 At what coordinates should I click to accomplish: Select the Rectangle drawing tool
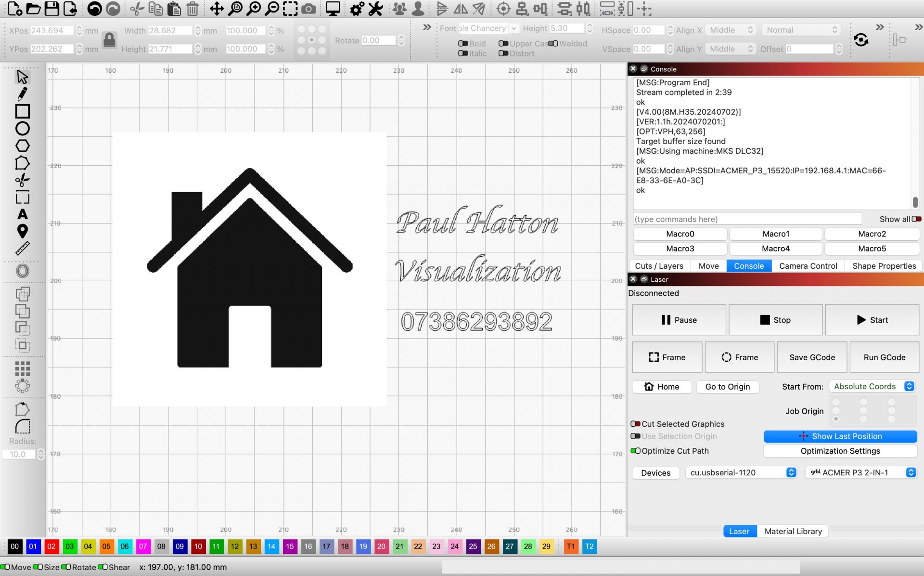[x=22, y=111]
